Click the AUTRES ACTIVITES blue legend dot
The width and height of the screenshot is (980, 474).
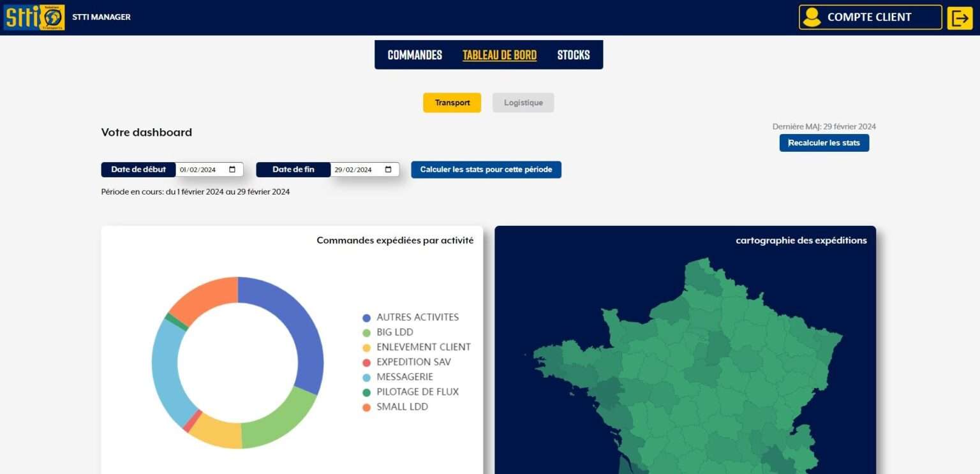pyautogui.click(x=366, y=317)
